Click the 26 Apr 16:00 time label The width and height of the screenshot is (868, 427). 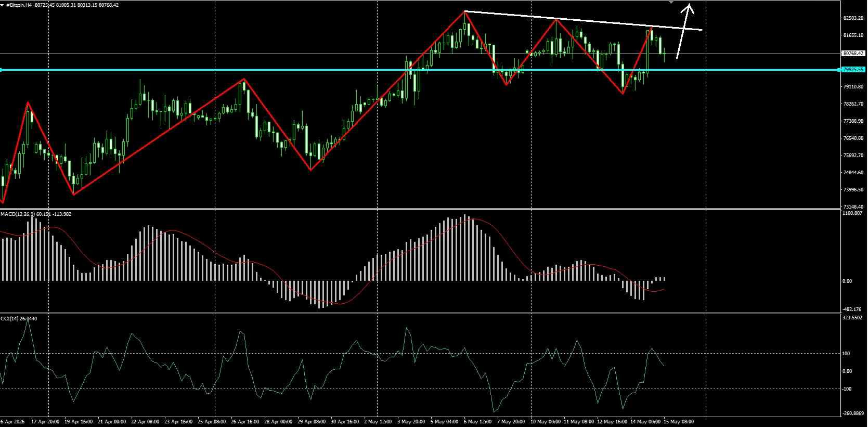[x=245, y=422]
